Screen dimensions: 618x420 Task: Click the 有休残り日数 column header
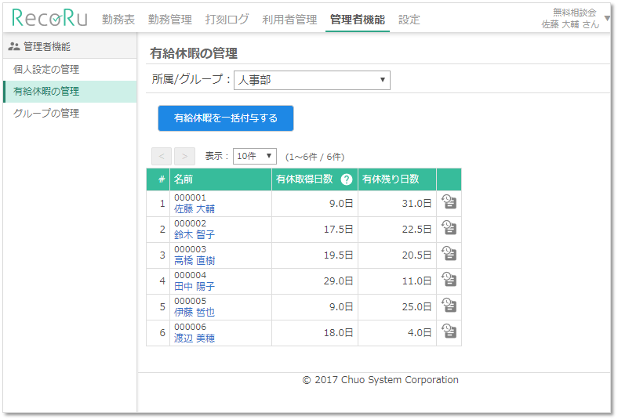tap(397, 180)
